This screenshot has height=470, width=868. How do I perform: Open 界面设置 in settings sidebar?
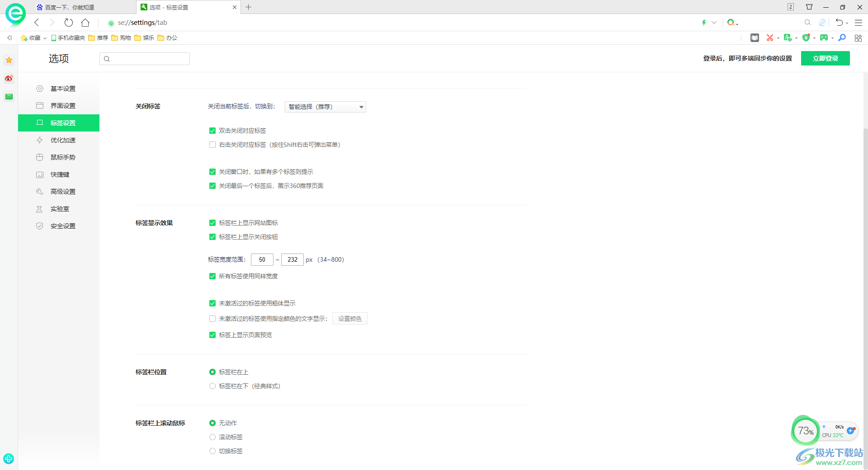point(59,106)
